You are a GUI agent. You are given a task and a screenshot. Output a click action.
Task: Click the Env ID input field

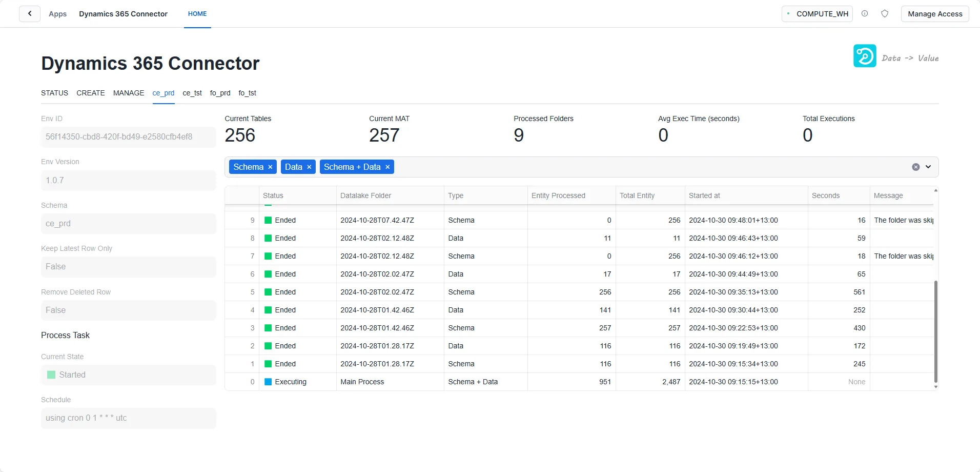[x=128, y=137]
